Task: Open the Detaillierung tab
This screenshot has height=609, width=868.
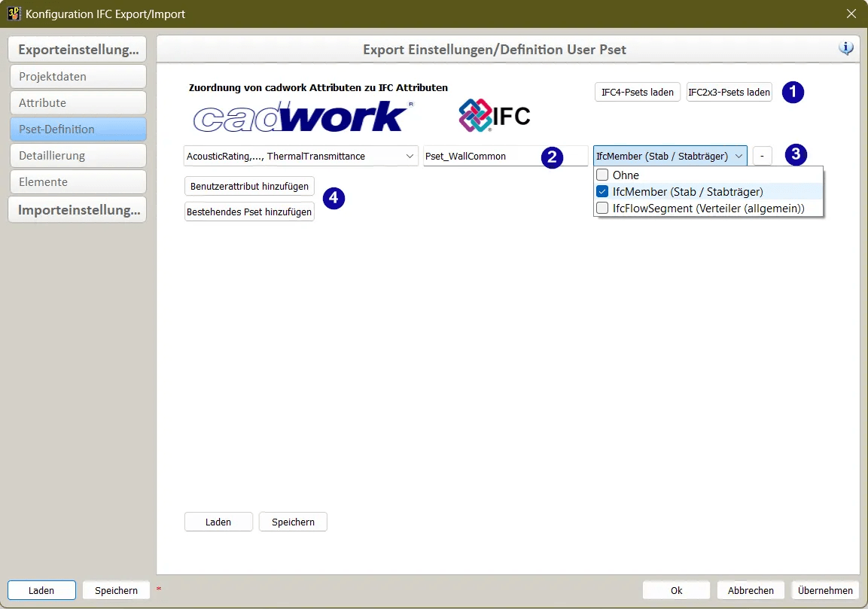Action: (78, 156)
